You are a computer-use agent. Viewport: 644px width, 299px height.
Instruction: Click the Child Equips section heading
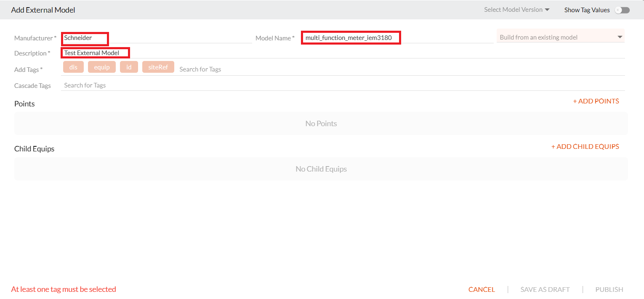point(34,149)
